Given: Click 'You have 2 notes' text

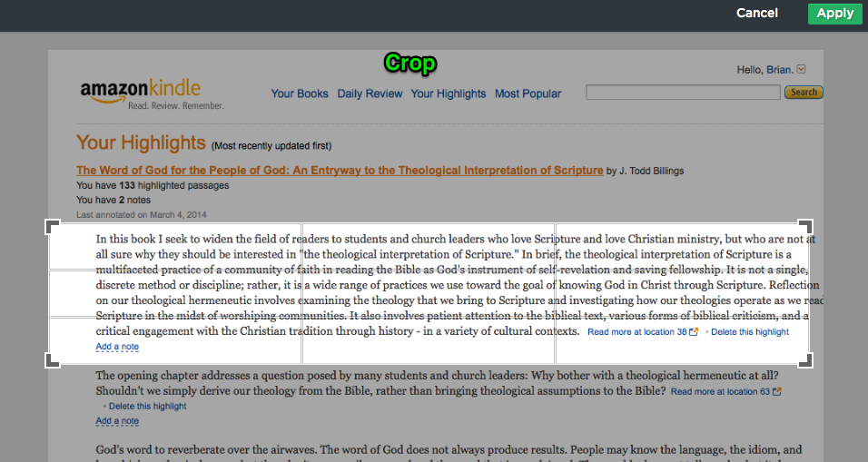Looking at the screenshot, I should (x=113, y=200).
